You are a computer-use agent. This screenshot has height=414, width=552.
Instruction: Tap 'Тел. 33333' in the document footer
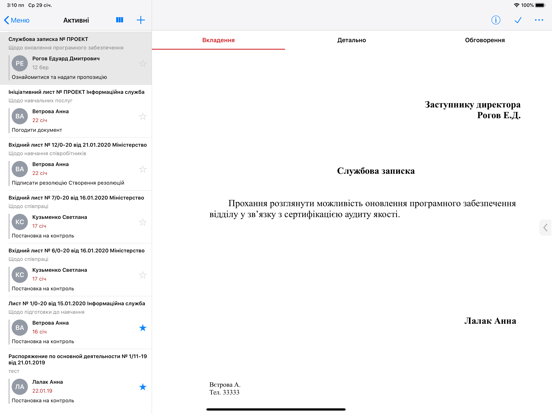[224, 392]
